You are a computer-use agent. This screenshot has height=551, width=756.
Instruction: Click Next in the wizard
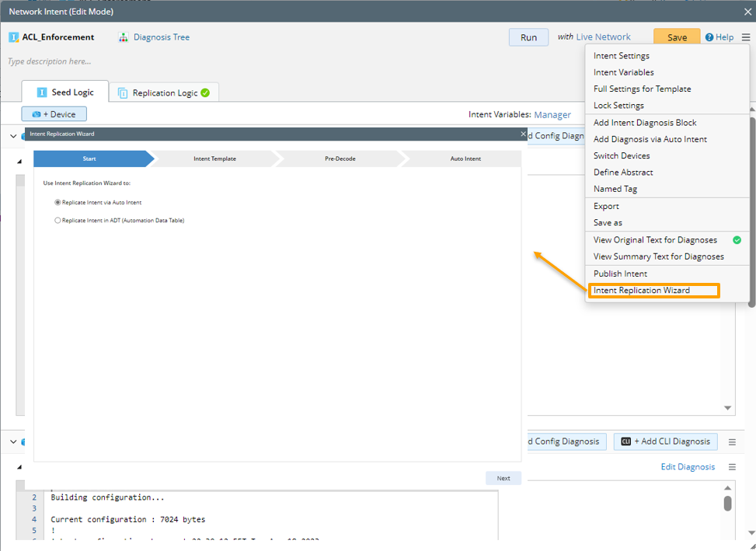point(503,478)
